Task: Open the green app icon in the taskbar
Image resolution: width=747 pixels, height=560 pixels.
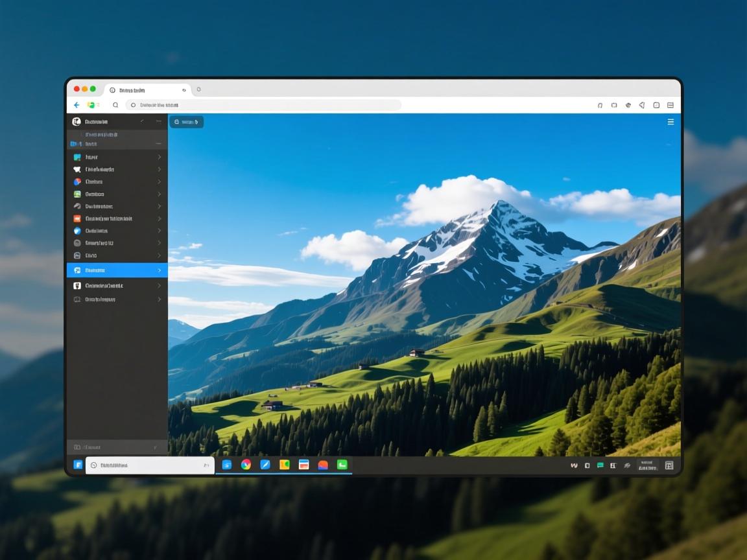Action: point(342,465)
